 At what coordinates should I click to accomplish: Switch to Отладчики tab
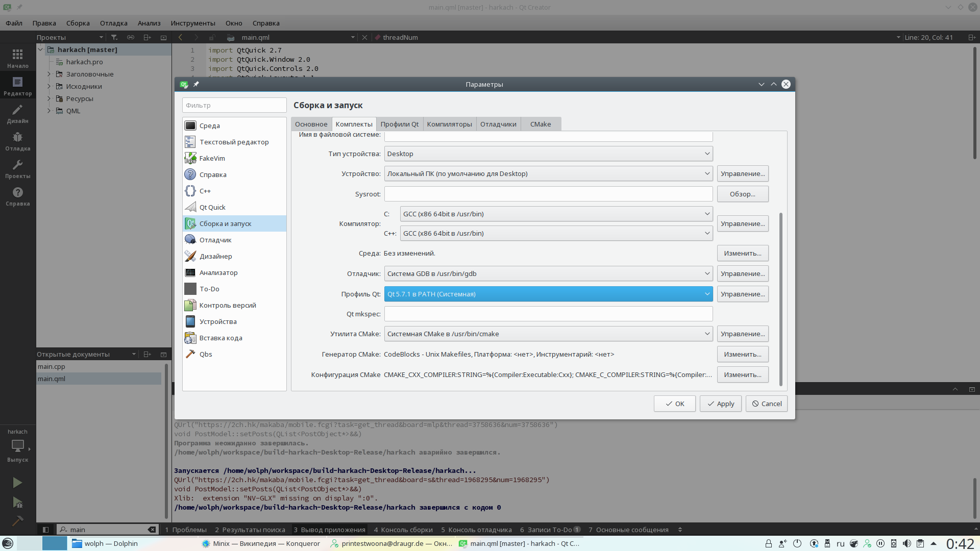pyautogui.click(x=498, y=124)
